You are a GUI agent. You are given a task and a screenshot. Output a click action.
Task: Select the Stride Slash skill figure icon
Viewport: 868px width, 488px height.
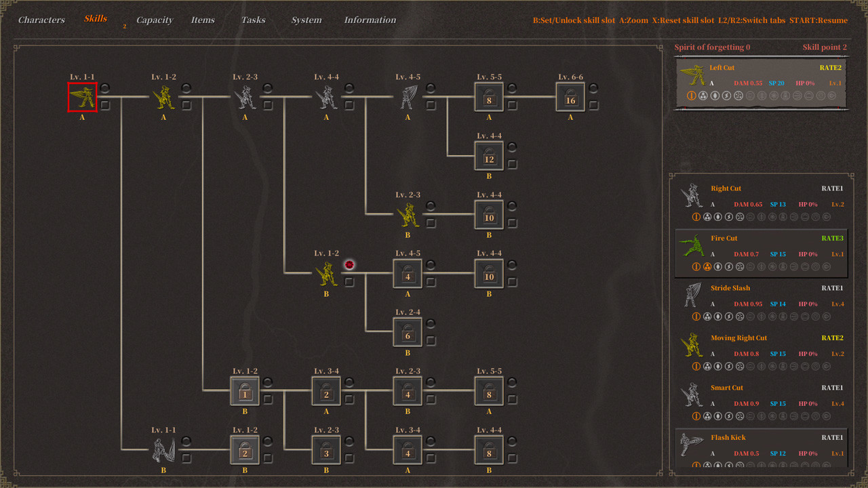pos(692,295)
